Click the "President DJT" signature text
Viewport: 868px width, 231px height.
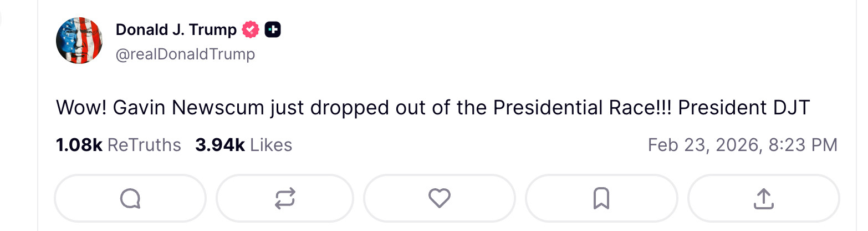click(744, 108)
